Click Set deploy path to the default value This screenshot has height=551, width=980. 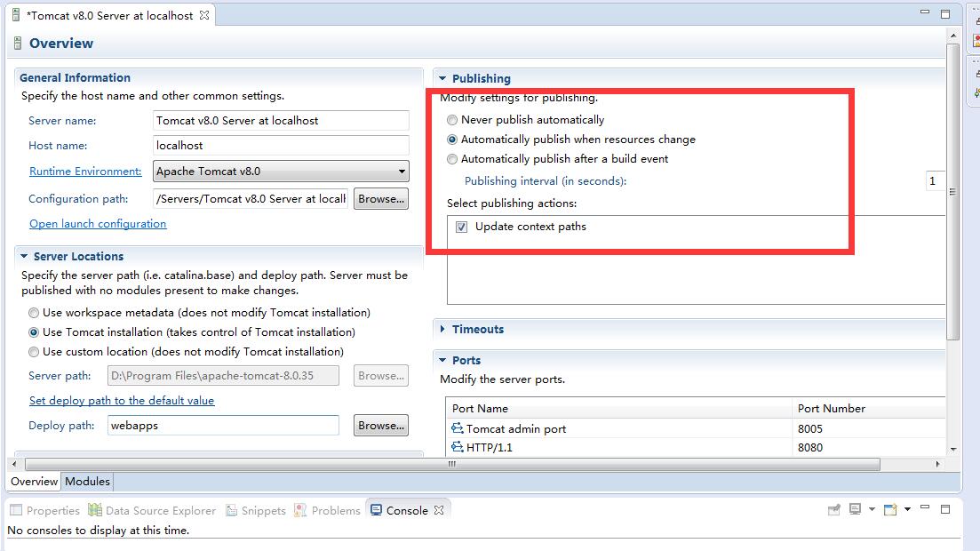pyautogui.click(x=122, y=400)
